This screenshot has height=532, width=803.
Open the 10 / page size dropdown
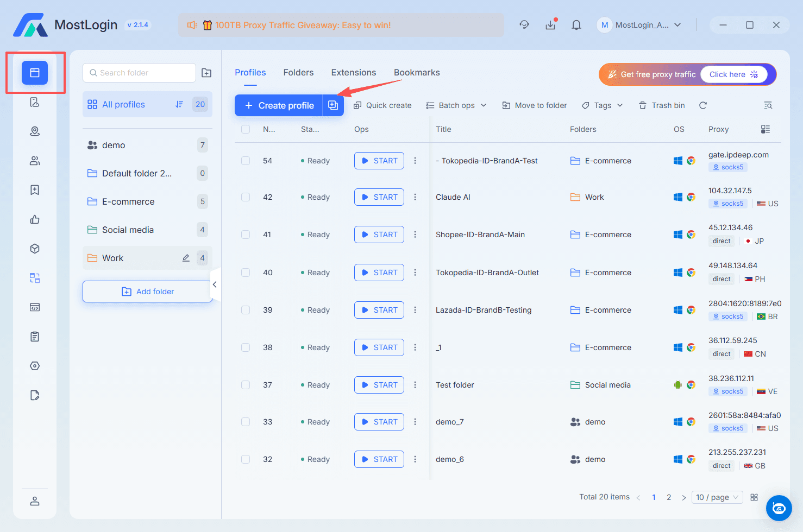[717, 497]
